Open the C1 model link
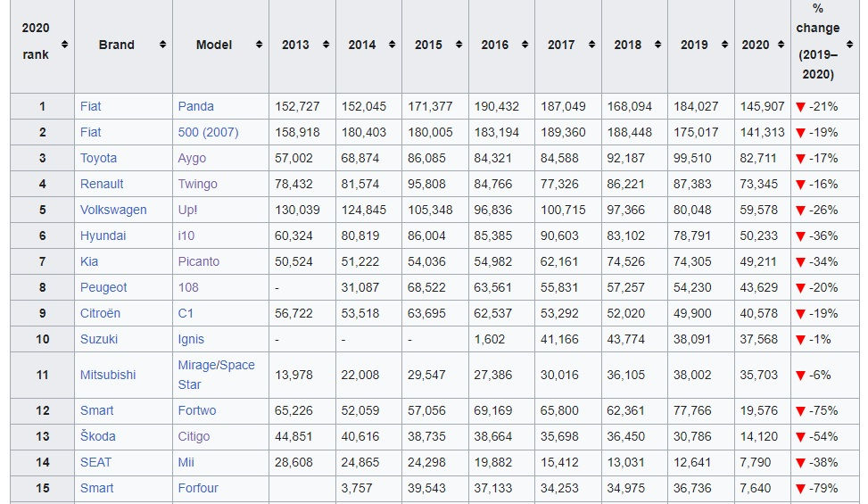Image resolution: width=868 pixels, height=504 pixels. tap(186, 313)
